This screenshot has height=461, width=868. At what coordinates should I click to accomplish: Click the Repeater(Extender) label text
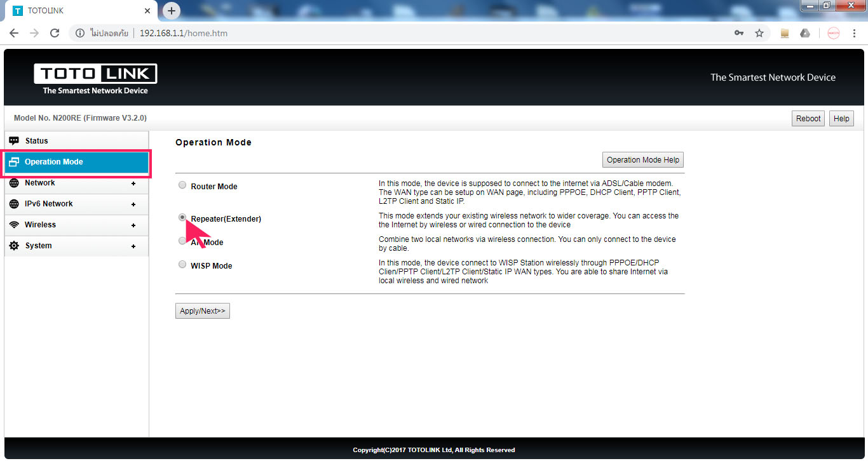(226, 219)
